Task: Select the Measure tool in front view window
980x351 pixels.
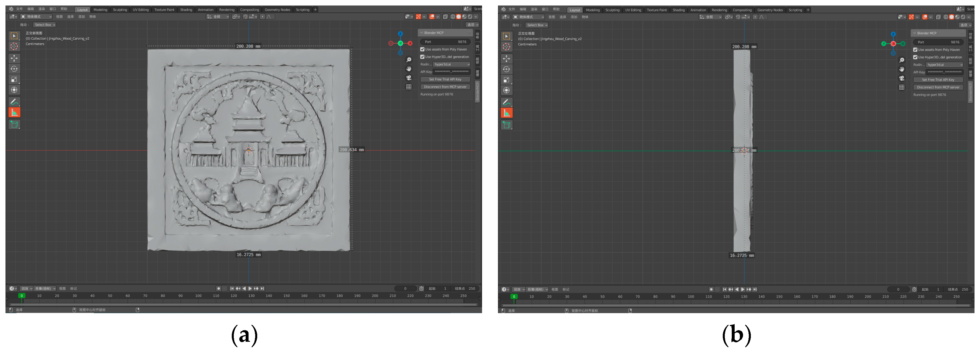Action: click(x=14, y=112)
